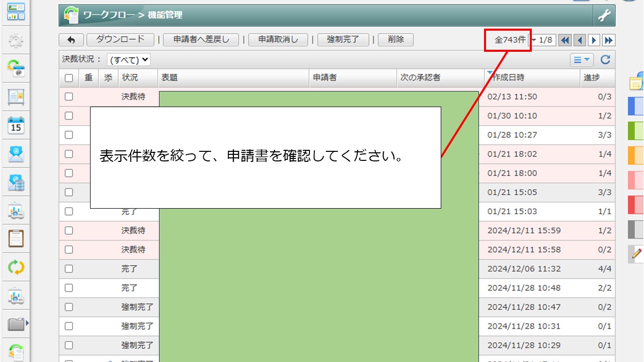Open the portal dashboard icon in sidebar
The width and height of the screenshot is (644, 362).
point(16,12)
